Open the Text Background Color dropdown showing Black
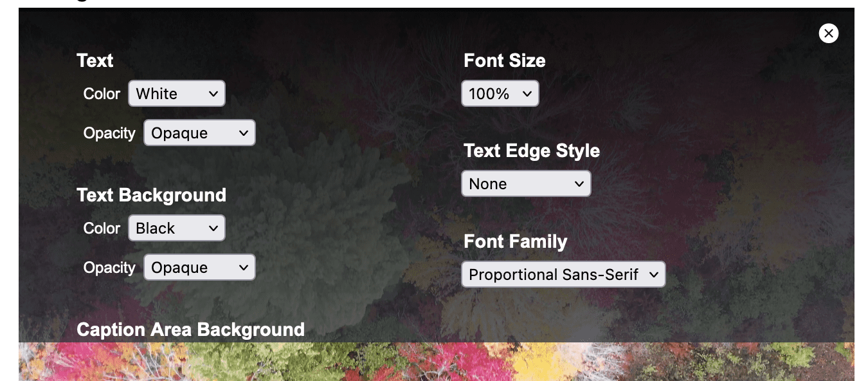Screen dimensions: 868x381 coord(177,228)
